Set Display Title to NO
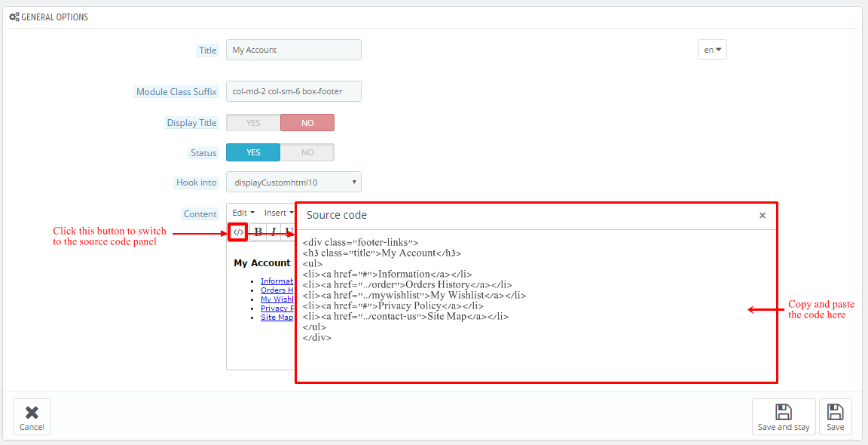Image resolution: width=868 pixels, height=445 pixels. 307,122
